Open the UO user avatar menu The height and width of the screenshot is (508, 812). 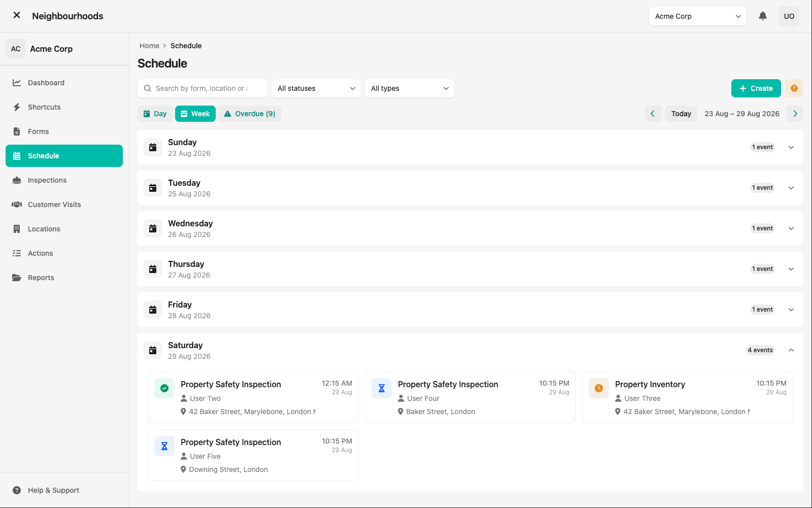789,16
